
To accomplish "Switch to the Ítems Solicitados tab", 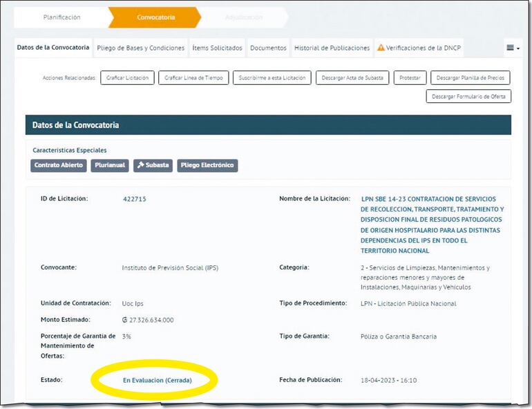I will (217, 48).
